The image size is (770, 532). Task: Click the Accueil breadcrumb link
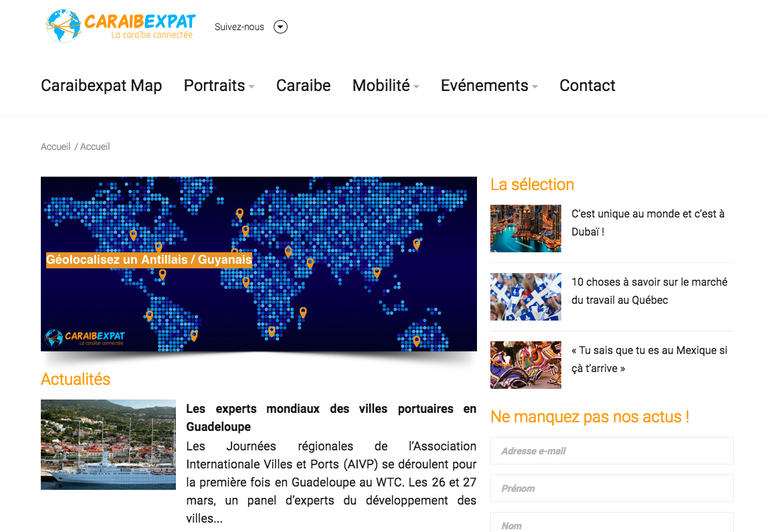point(56,147)
